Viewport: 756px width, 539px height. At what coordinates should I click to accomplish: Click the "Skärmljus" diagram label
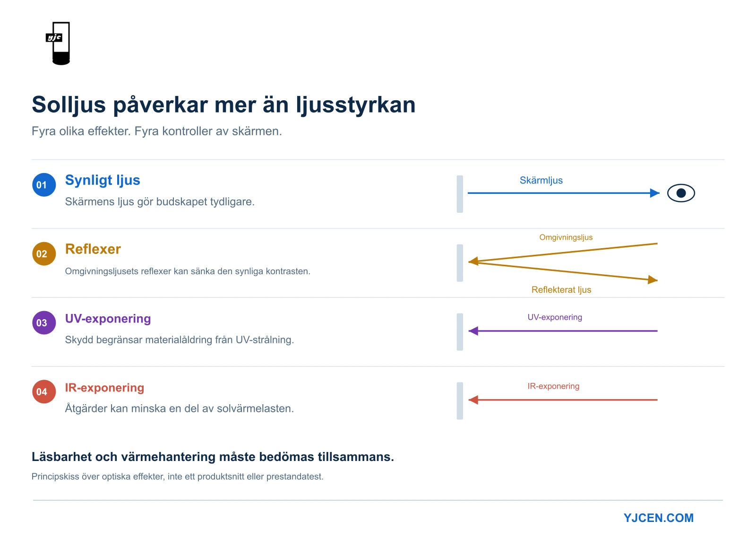(x=541, y=180)
